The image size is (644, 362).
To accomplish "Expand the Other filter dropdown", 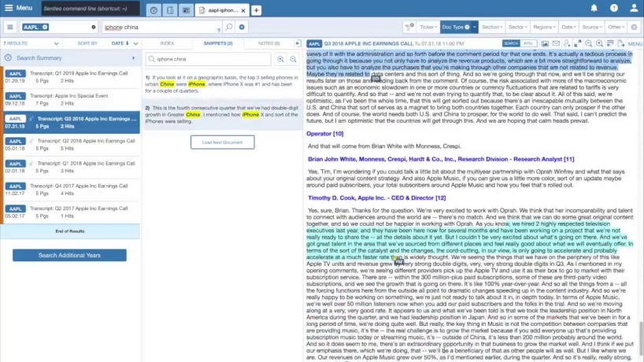I will point(616,27).
